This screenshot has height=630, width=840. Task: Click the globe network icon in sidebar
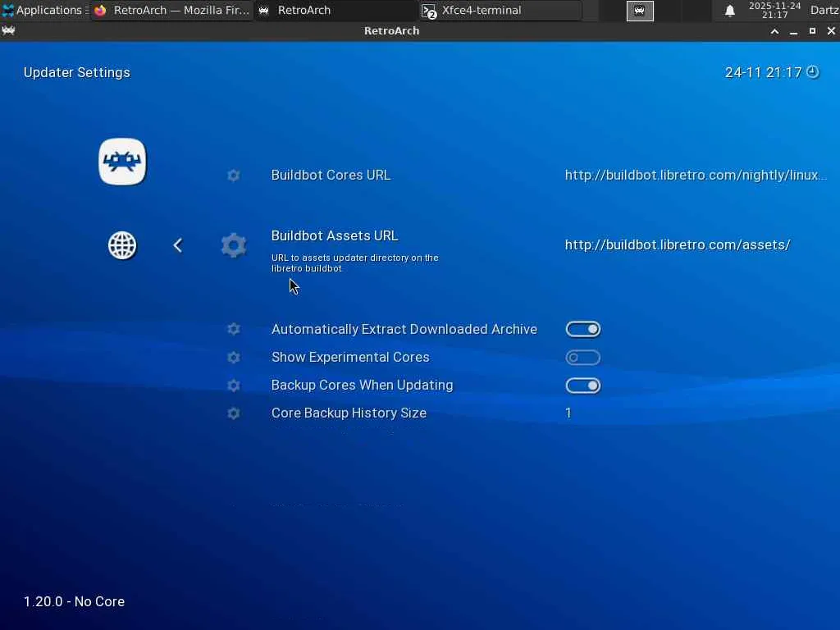[122, 245]
